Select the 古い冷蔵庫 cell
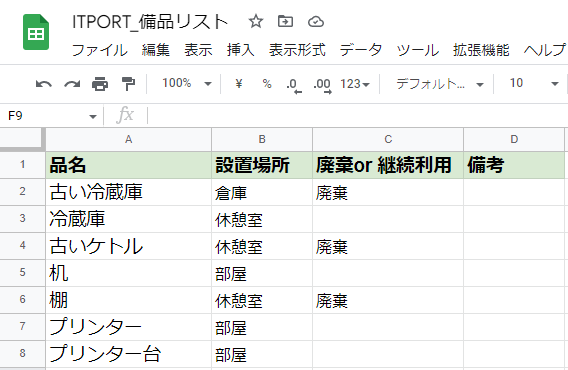Screen dimensions: 568x370 (129, 192)
